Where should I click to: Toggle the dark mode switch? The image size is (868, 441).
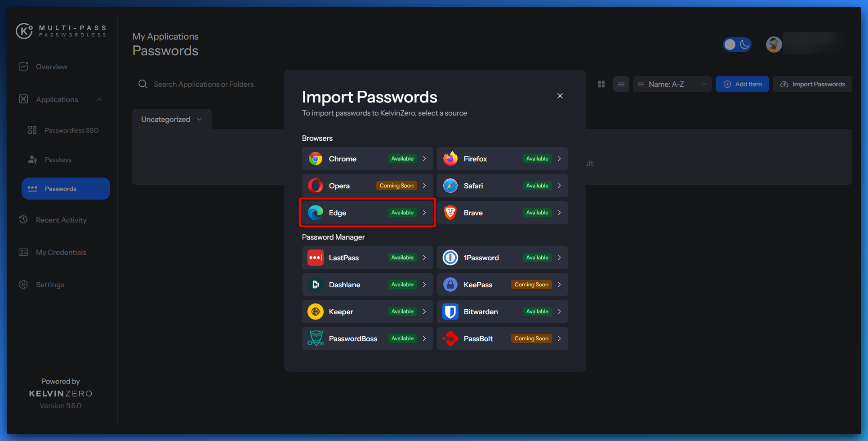pos(737,45)
